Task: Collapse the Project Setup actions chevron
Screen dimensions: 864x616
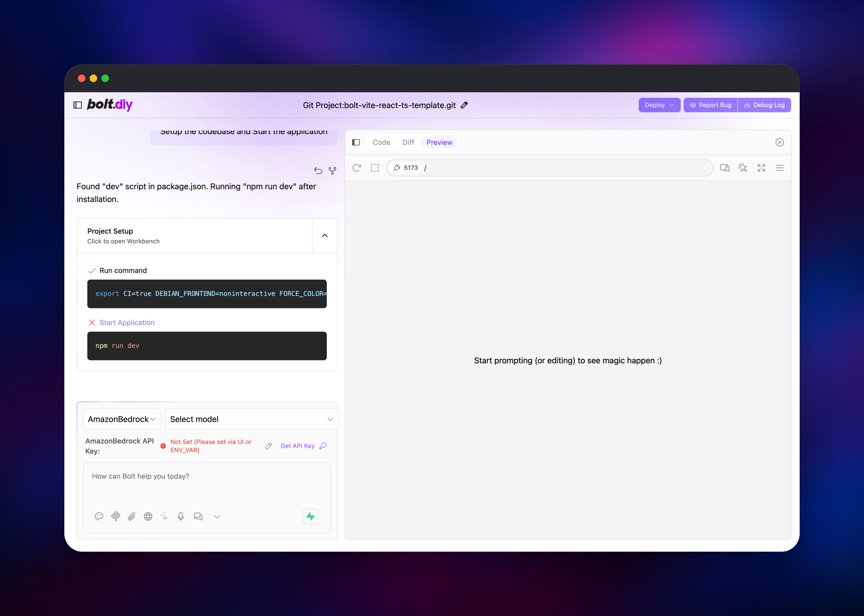Action: click(x=325, y=236)
